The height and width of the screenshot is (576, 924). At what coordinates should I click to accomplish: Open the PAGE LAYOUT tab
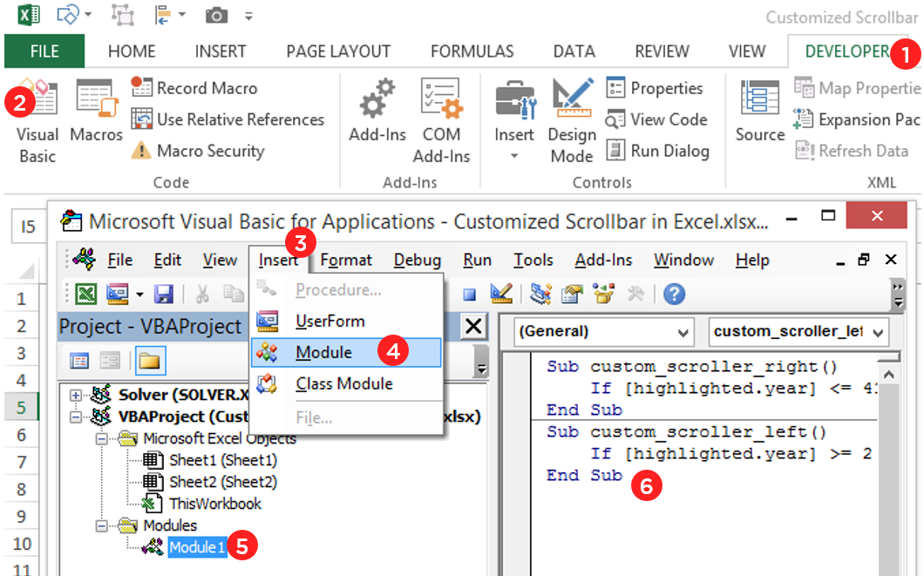tap(338, 51)
